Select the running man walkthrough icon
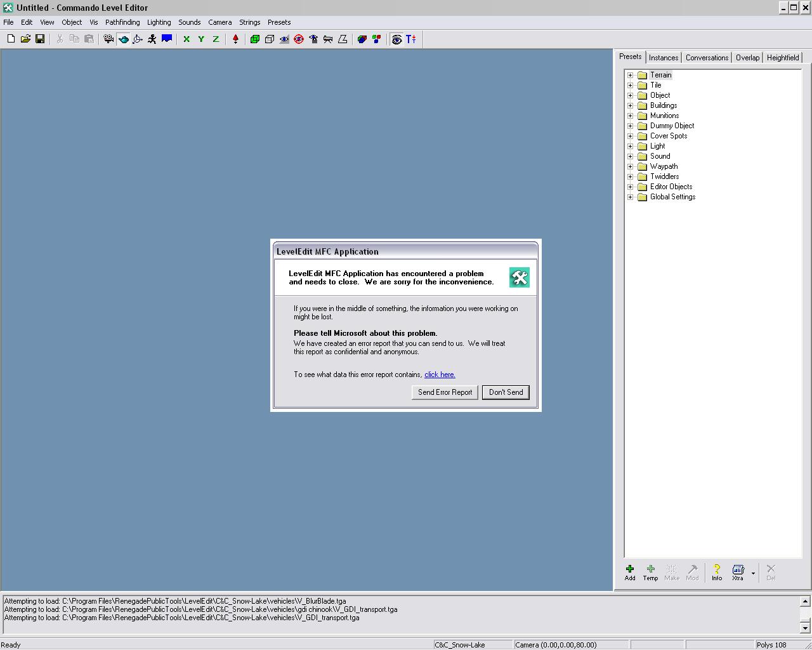Screen dimensions: 812x650 pos(152,39)
